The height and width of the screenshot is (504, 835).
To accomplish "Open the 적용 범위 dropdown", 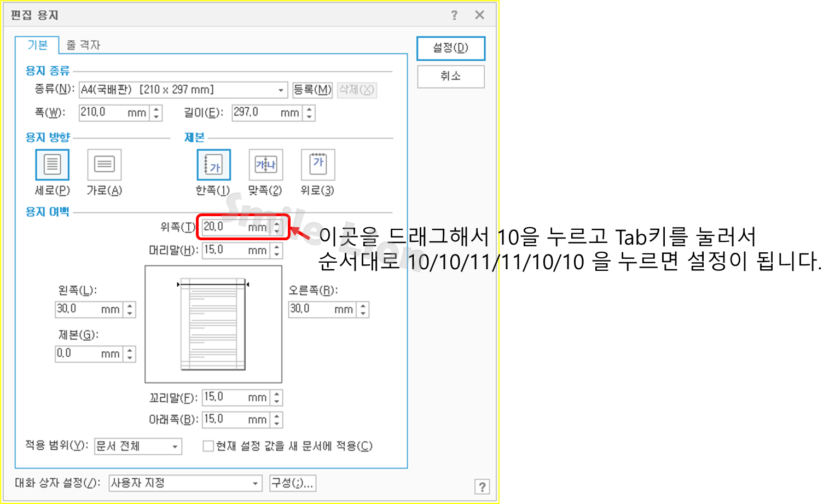I will 138,447.
